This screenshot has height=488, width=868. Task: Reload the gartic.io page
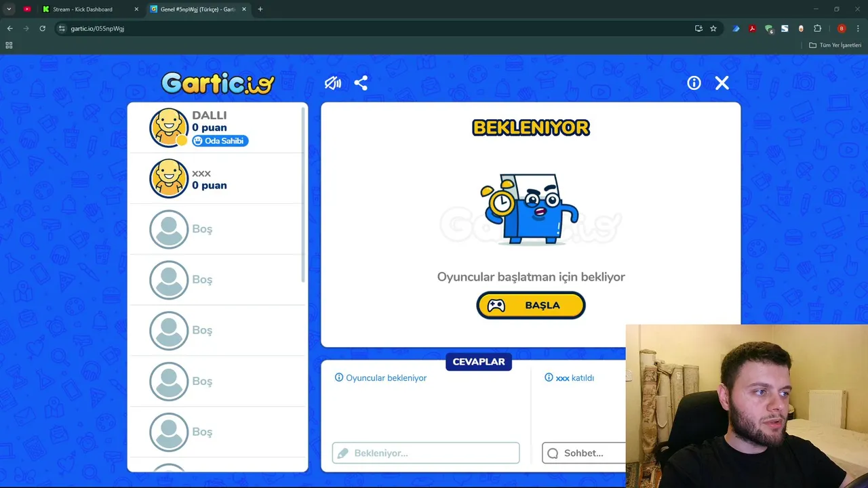[42, 28]
